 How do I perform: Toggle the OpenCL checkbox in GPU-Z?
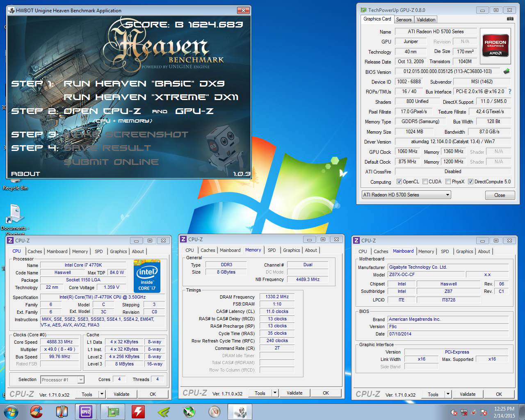399,182
